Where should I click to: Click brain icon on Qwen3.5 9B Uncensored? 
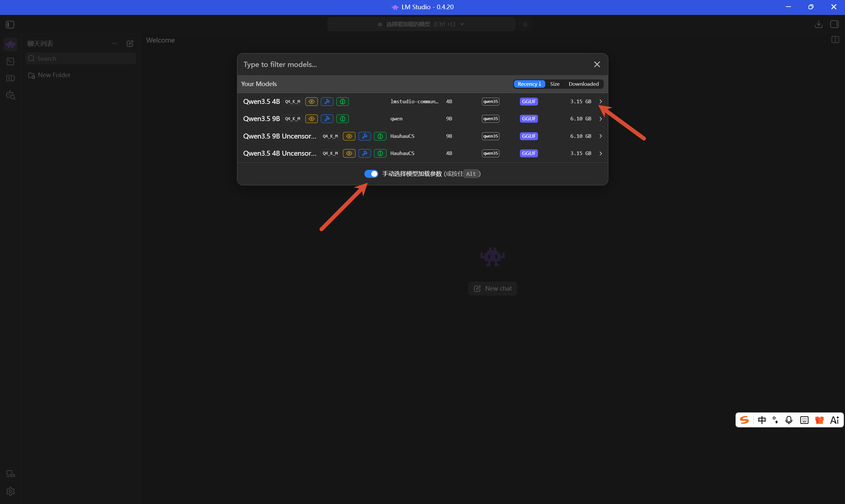(x=380, y=136)
